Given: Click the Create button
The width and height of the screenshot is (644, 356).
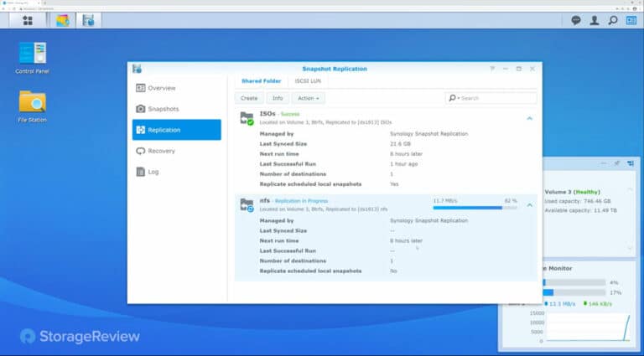Looking at the screenshot, I should tap(249, 99).
